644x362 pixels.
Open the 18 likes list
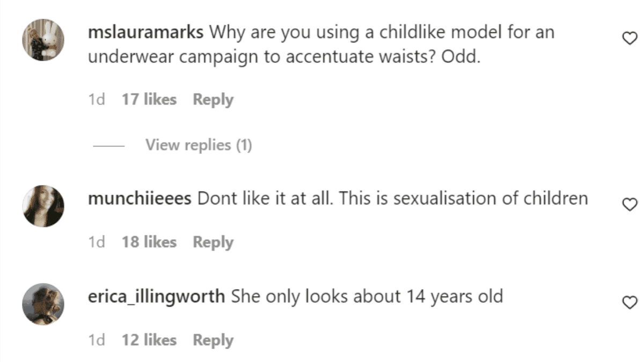(x=149, y=242)
